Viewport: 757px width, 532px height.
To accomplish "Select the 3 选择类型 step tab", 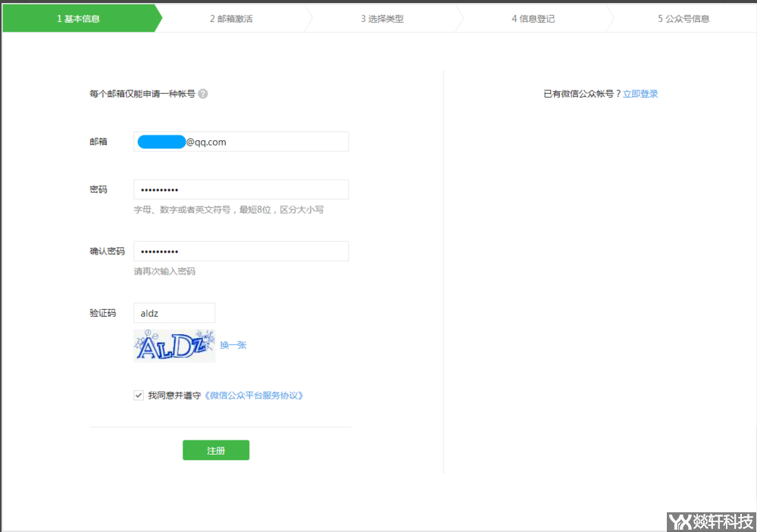I will [x=381, y=18].
